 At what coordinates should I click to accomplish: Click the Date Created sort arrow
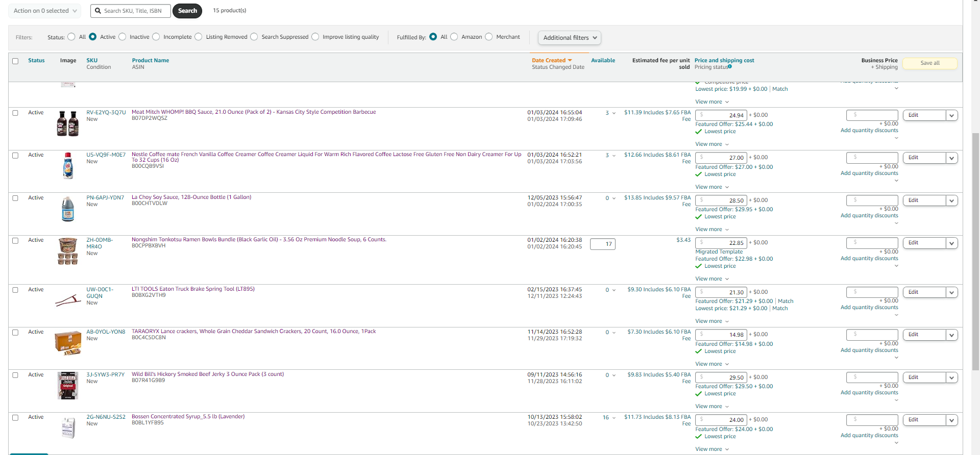(570, 60)
